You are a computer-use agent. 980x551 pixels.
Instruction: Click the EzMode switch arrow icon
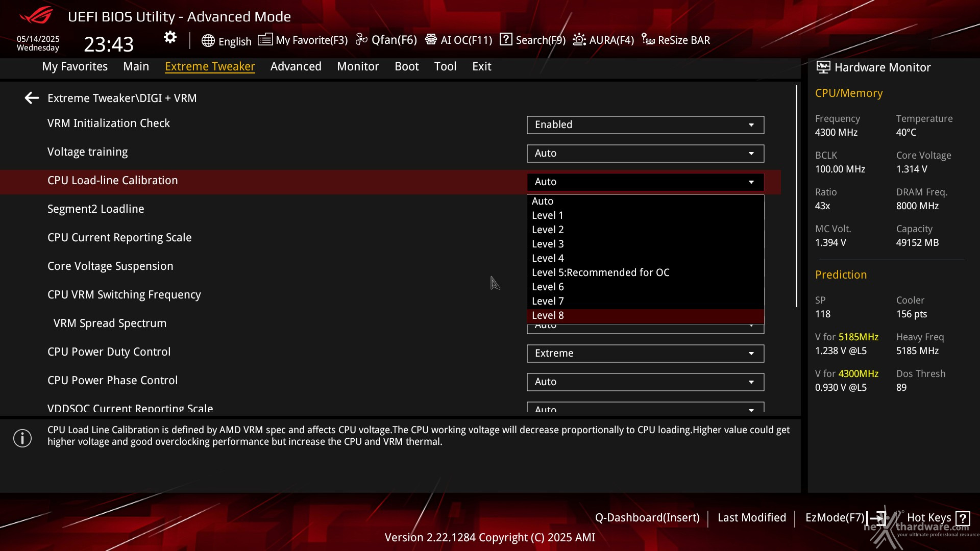coord(877,518)
